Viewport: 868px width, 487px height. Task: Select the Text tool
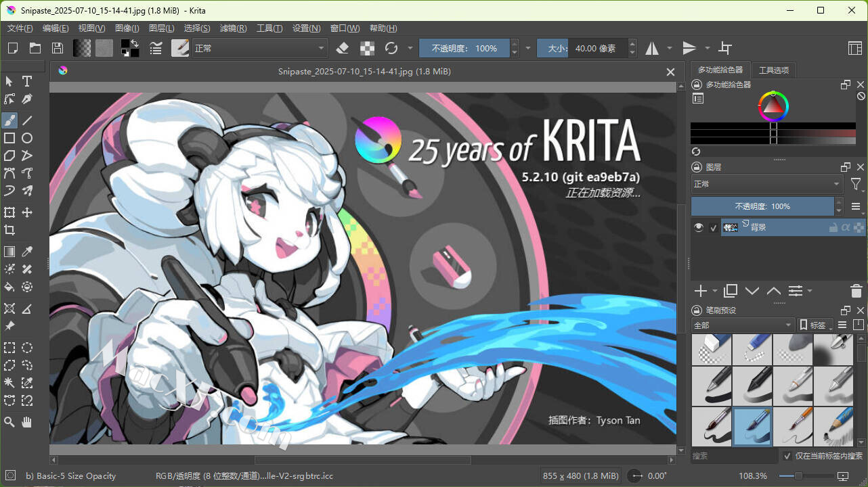(27, 81)
